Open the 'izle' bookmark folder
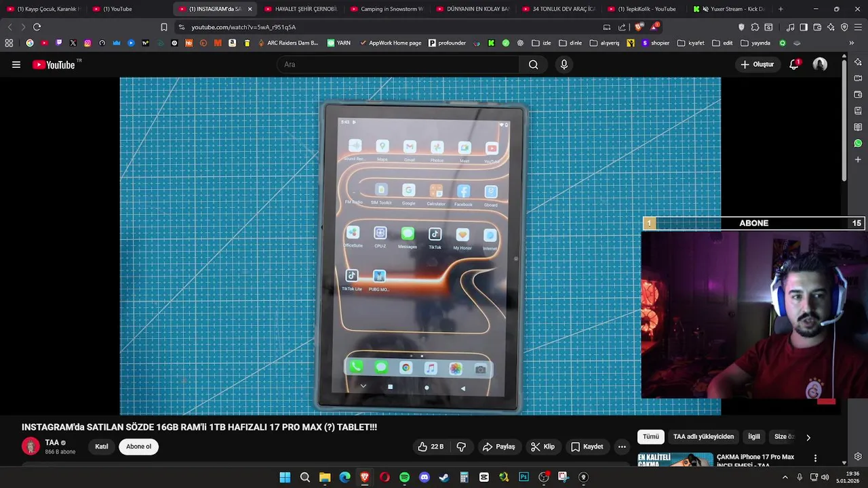 [541, 43]
